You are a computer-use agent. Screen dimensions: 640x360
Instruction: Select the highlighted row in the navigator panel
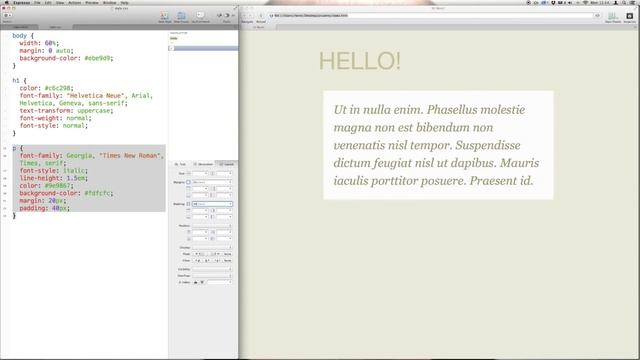tap(203, 48)
